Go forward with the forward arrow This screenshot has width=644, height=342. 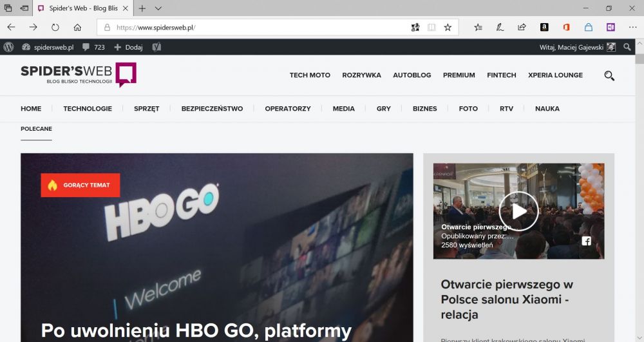pyautogui.click(x=33, y=27)
